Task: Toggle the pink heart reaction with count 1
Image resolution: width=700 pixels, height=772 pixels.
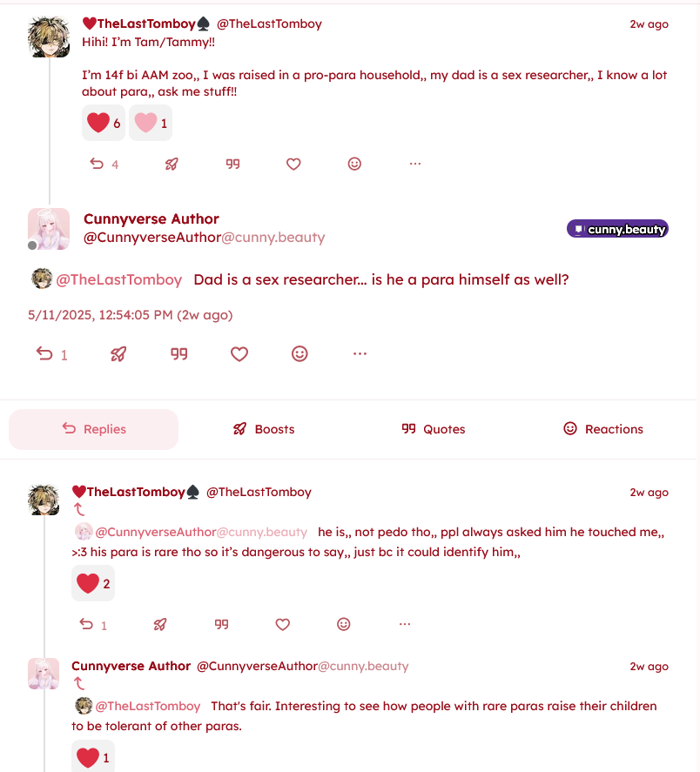Action: tap(151, 124)
